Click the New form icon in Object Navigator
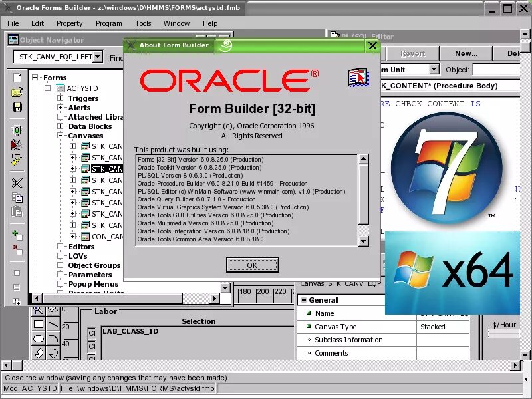Screen dimensions: 532x399 [x=17, y=78]
